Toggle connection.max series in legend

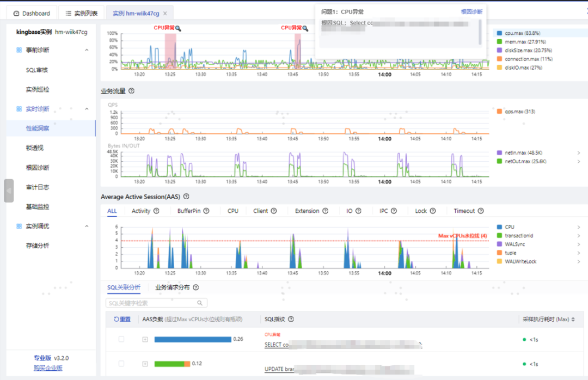[525, 59]
